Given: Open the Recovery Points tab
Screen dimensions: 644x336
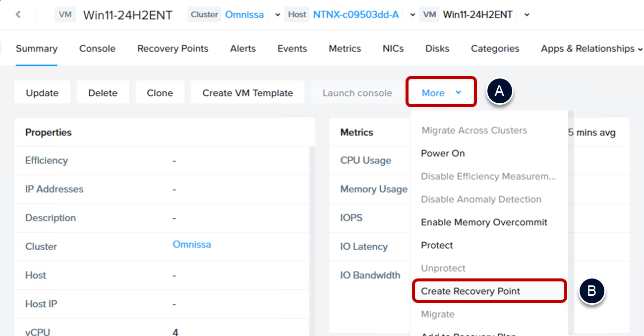Looking at the screenshot, I should pos(173,49).
